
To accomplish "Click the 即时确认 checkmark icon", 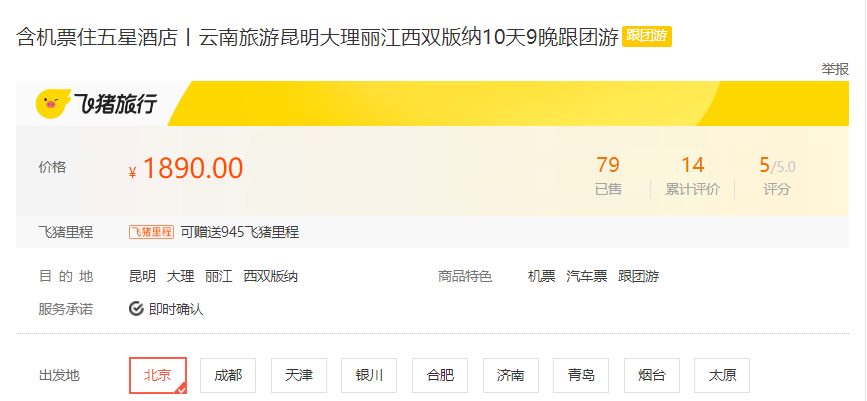I will 136,309.
